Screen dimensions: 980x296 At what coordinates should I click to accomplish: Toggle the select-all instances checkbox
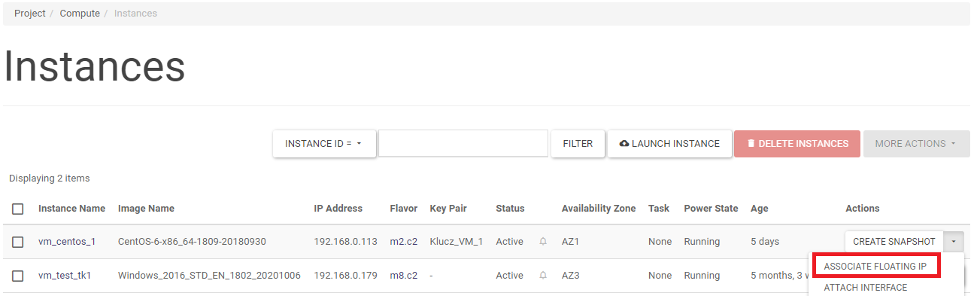(x=18, y=209)
